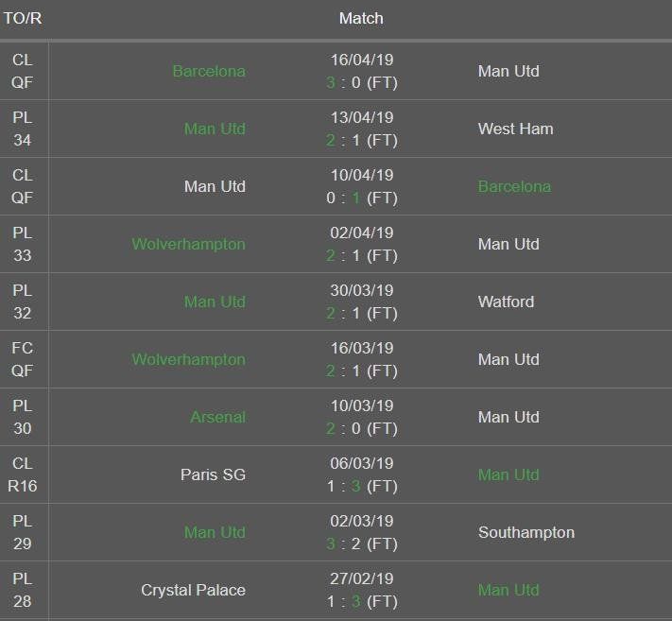Click Barcelona in the 10/04/19 match
Screen dimensions: 672x621
click(514, 186)
